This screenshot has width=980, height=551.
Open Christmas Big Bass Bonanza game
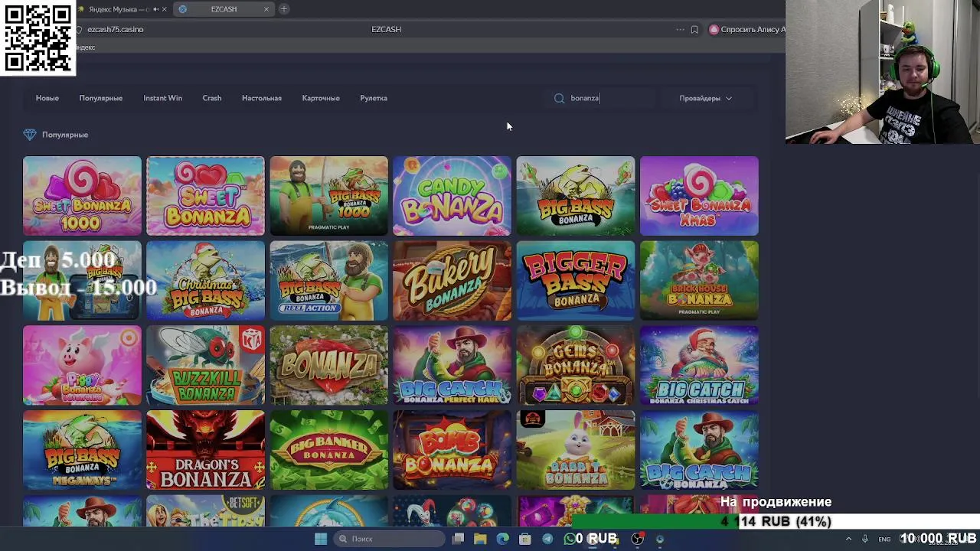[x=205, y=281]
